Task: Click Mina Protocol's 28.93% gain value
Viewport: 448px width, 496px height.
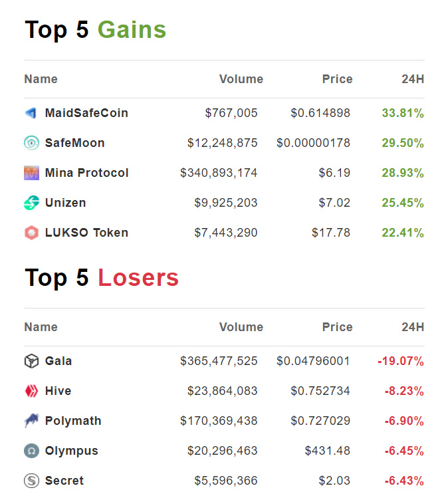Action: [403, 173]
